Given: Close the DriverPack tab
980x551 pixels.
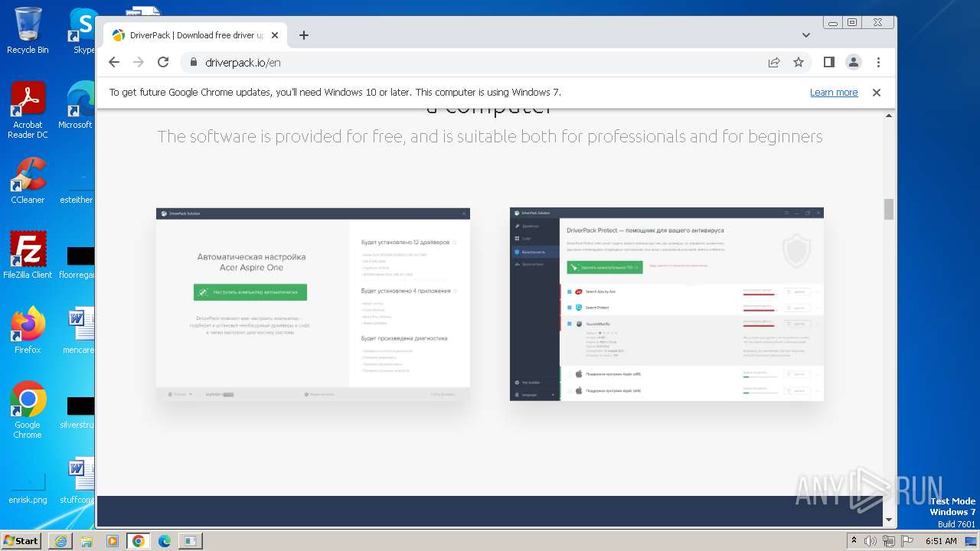Looking at the screenshot, I should tap(275, 35).
